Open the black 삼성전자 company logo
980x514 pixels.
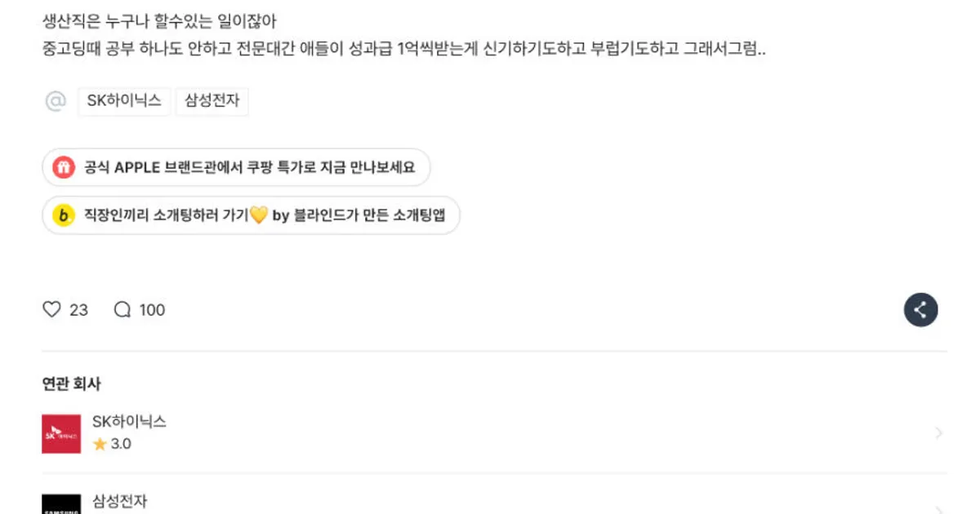pyautogui.click(x=61, y=505)
